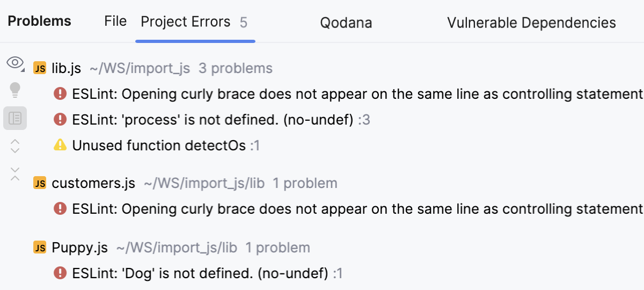
Task: Click the Puppy.js JavaScript file icon
Action: click(x=40, y=248)
